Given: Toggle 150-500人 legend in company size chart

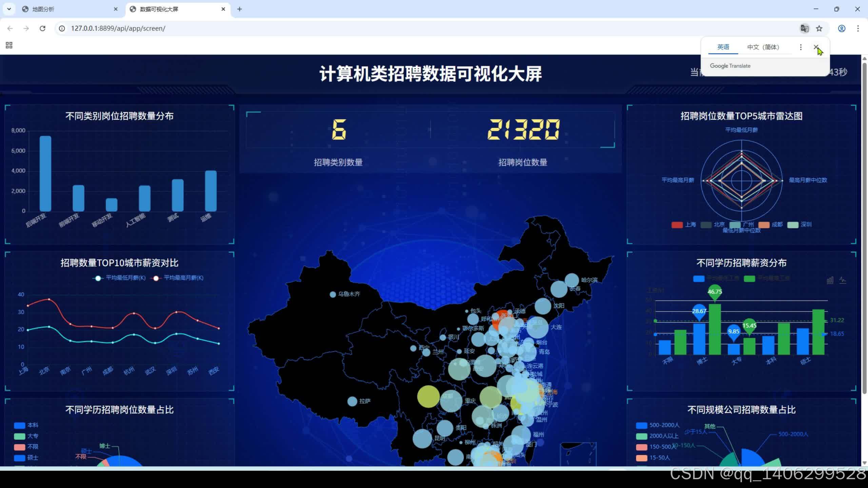Looking at the screenshot, I should pyautogui.click(x=656, y=447).
